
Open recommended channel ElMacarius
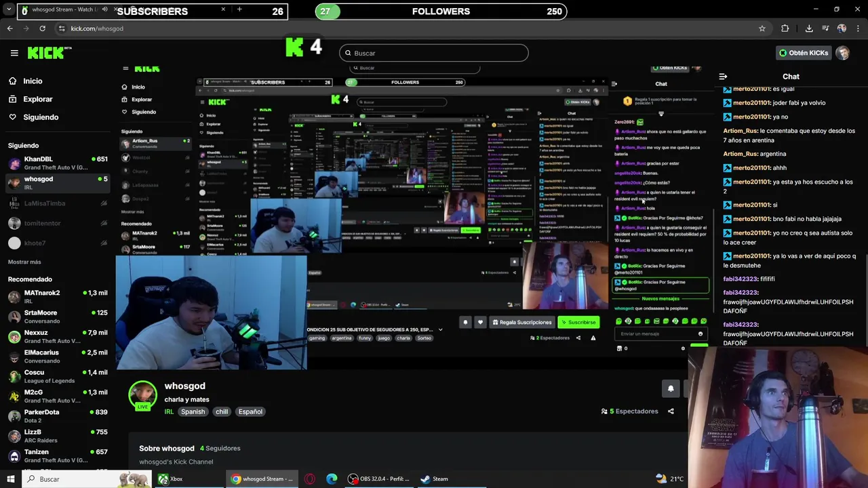click(58, 357)
